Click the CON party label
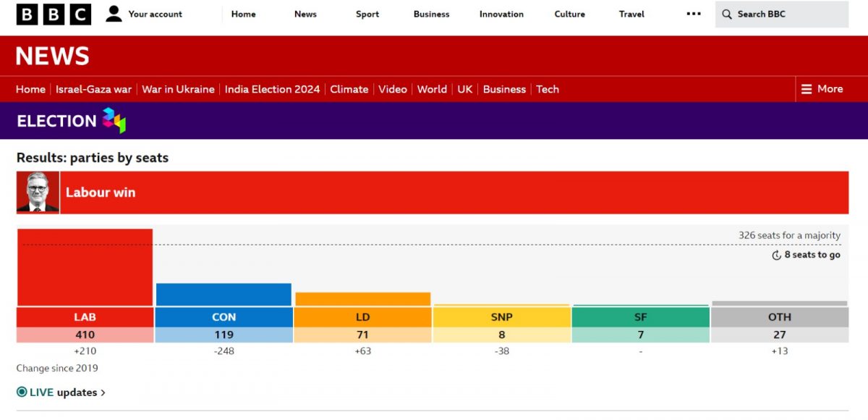Screen dimensions: 868x420 click(224, 317)
